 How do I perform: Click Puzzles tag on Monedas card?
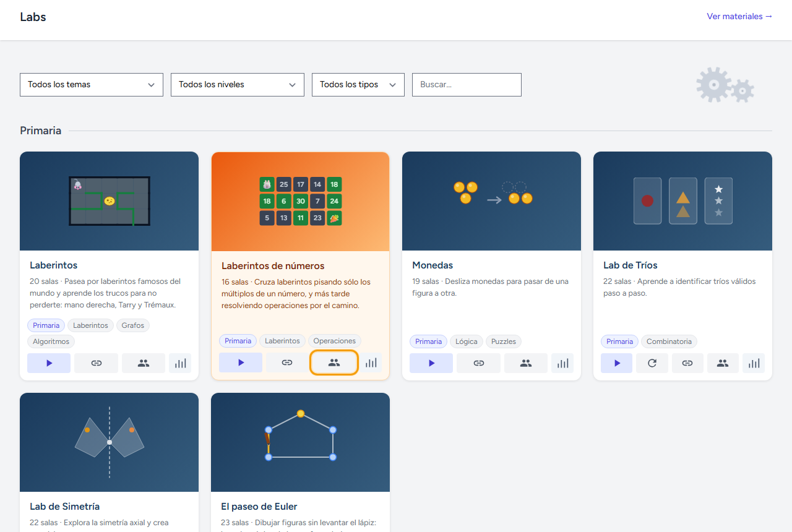[504, 341]
